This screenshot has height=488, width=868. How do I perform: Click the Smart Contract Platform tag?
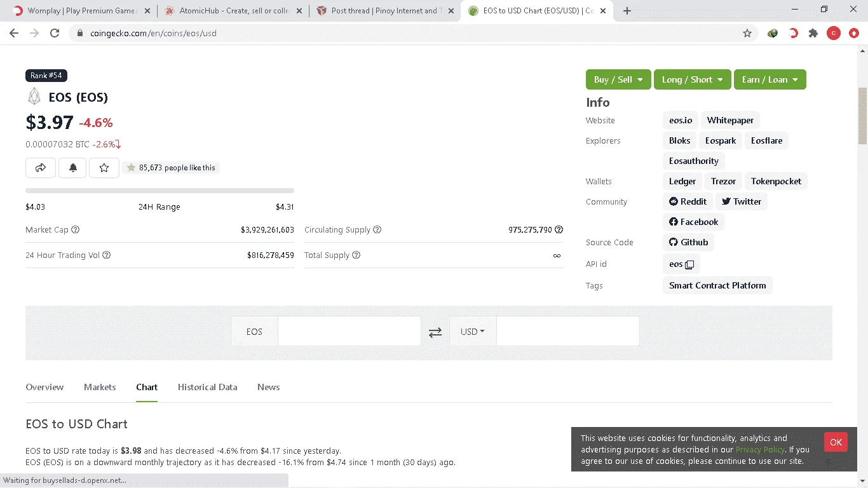click(717, 285)
